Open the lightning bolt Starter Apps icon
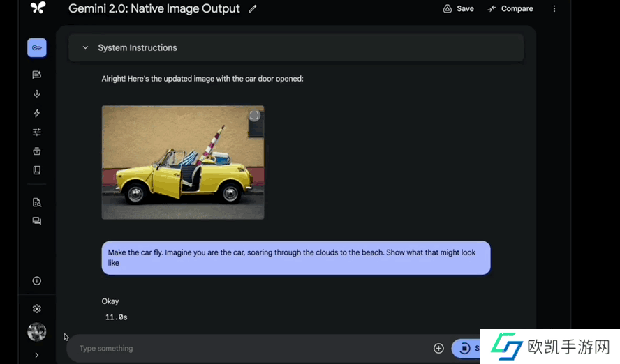Image resolution: width=620 pixels, height=364 pixels. click(37, 113)
